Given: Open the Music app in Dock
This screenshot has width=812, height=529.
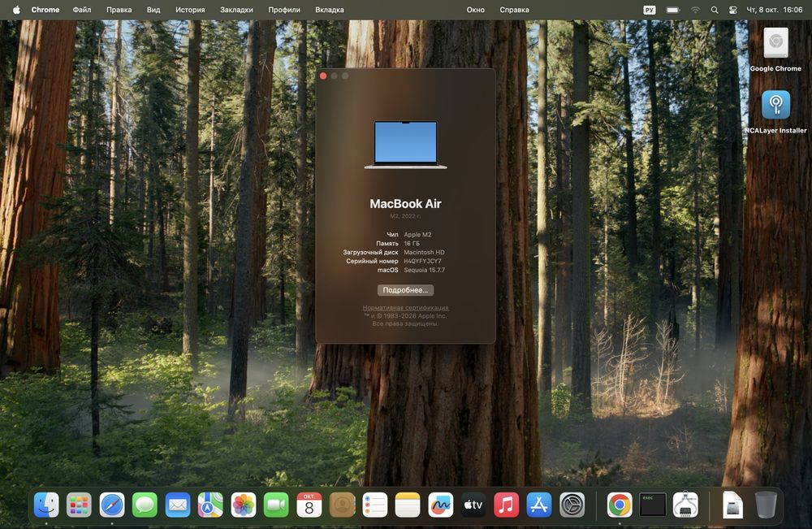Looking at the screenshot, I should [507, 505].
